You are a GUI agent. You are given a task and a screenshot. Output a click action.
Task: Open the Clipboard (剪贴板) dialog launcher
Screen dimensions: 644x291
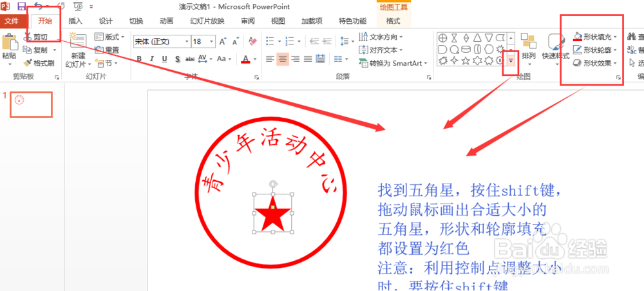[57, 77]
